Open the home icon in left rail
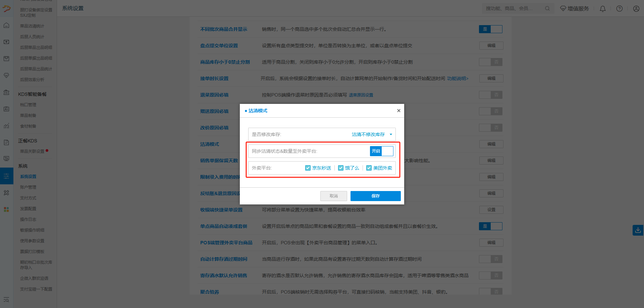The image size is (644, 308). coord(6,25)
